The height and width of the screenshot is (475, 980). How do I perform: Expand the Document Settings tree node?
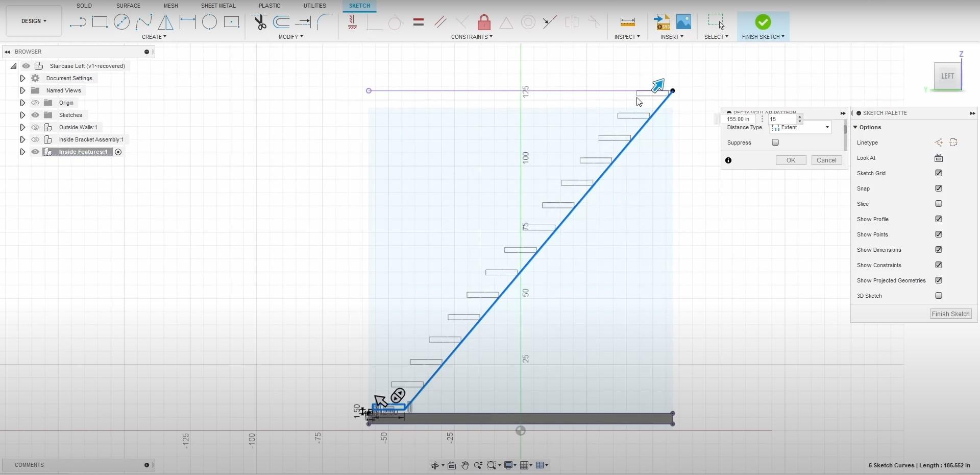click(x=22, y=78)
